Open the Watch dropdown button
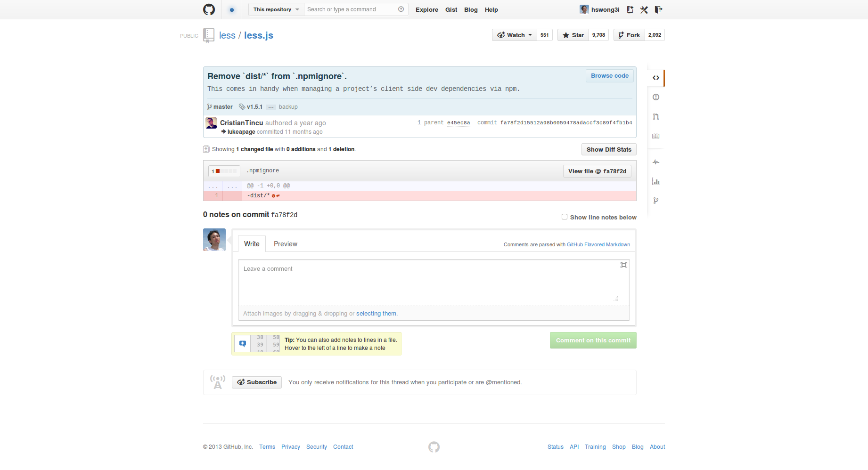The height and width of the screenshot is (470, 868). 515,35
